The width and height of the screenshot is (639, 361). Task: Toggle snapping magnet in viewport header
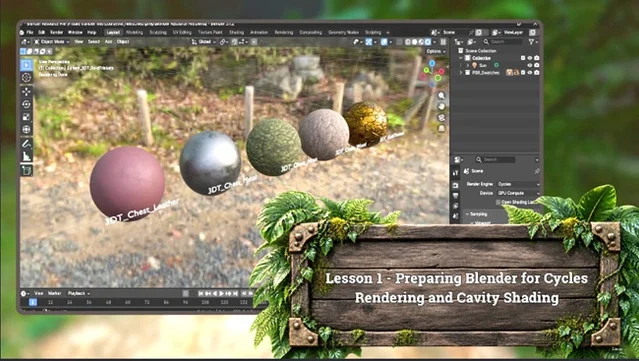[x=234, y=42]
